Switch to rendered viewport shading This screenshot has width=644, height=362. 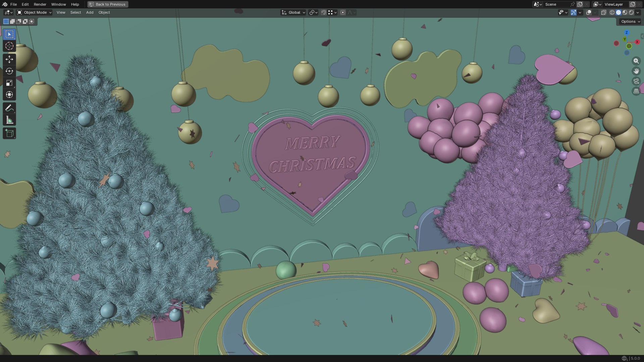(631, 12)
